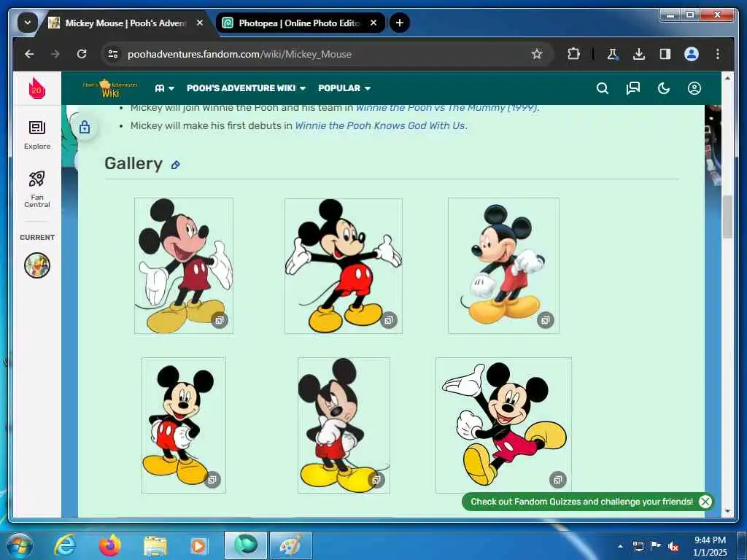747x560 pixels.
Task: Open first gallery Mickey image with open hands
Action: click(184, 265)
